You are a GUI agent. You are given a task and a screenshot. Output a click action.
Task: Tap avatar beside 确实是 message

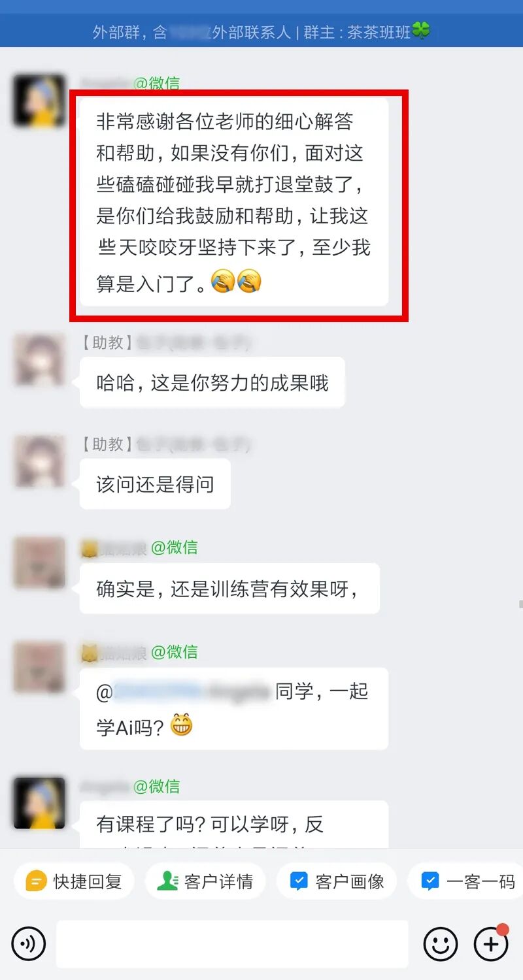[39, 563]
